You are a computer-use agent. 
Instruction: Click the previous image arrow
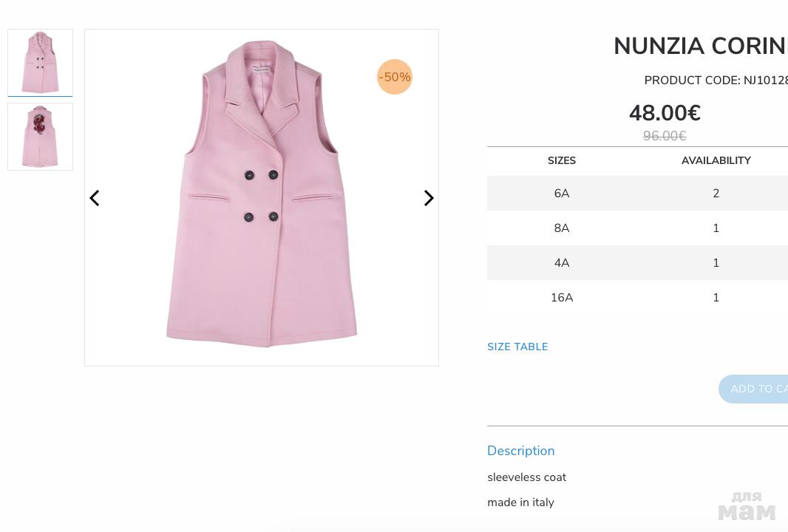(x=95, y=198)
